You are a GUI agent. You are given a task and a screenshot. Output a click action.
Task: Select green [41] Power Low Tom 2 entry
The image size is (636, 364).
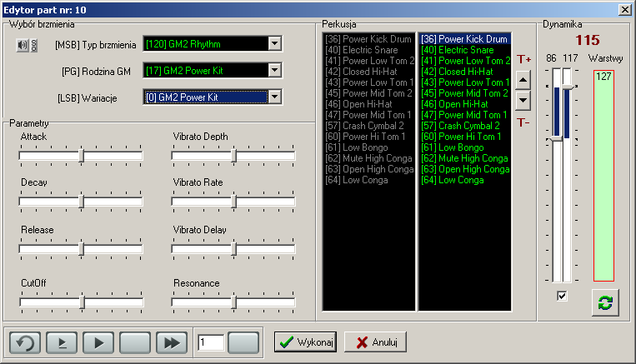[x=464, y=61]
